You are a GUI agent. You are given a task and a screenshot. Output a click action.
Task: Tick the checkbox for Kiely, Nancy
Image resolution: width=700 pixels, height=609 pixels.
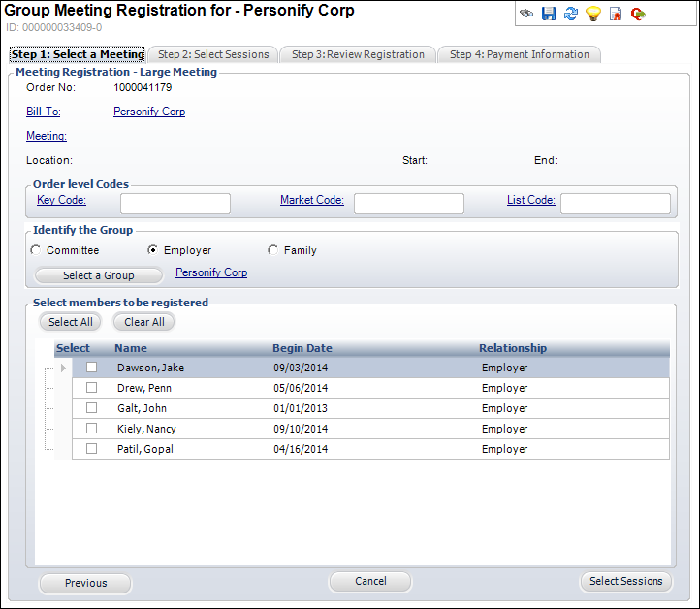click(x=91, y=429)
